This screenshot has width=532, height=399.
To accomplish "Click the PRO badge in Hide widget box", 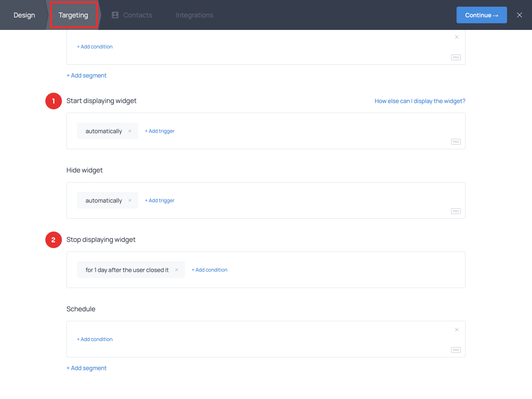I will (x=456, y=211).
